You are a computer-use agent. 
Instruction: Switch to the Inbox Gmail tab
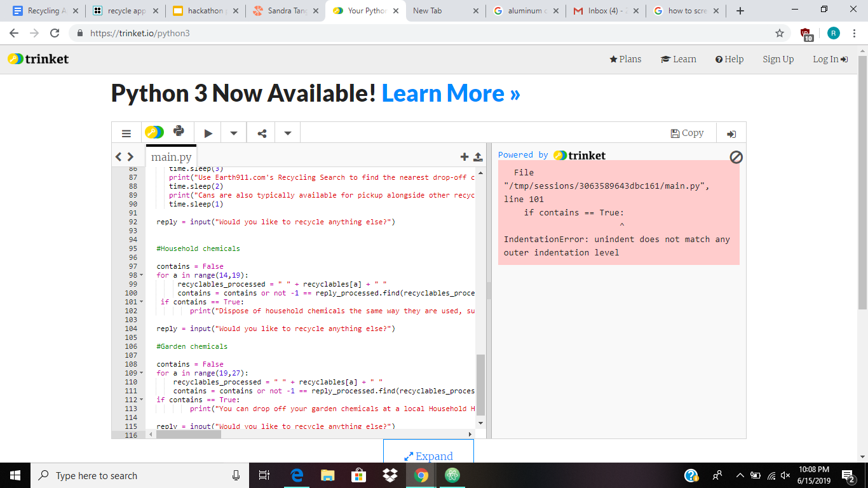click(x=606, y=11)
